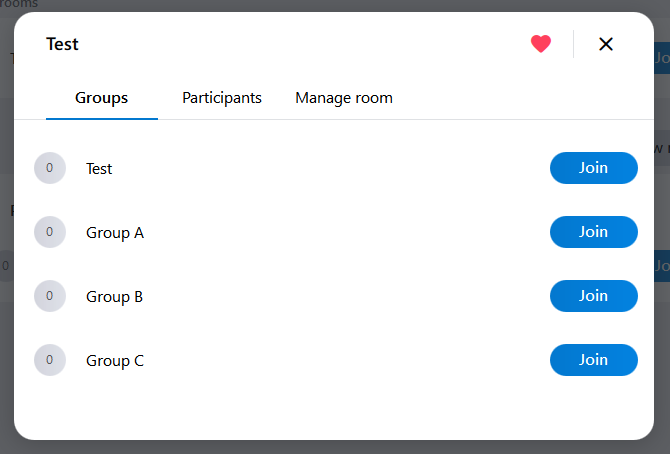
Task: Join Group A
Action: pos(593,232)
